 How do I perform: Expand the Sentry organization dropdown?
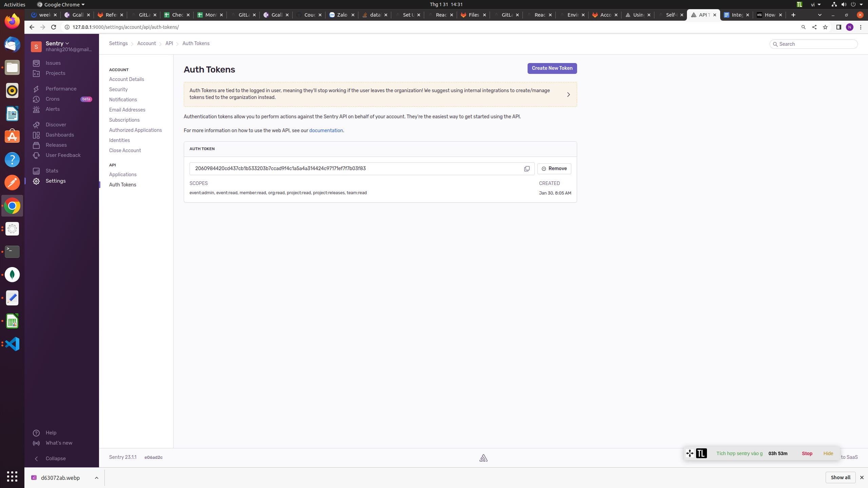[58, 43]
